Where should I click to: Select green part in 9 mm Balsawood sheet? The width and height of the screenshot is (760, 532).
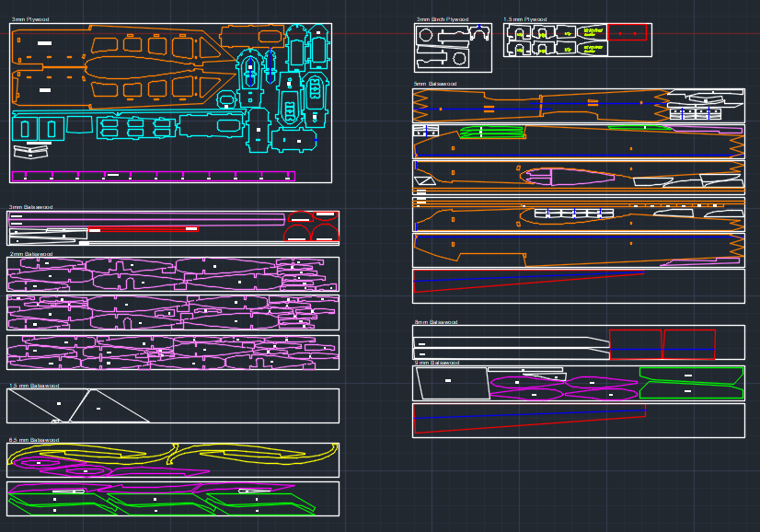point(692,383)
